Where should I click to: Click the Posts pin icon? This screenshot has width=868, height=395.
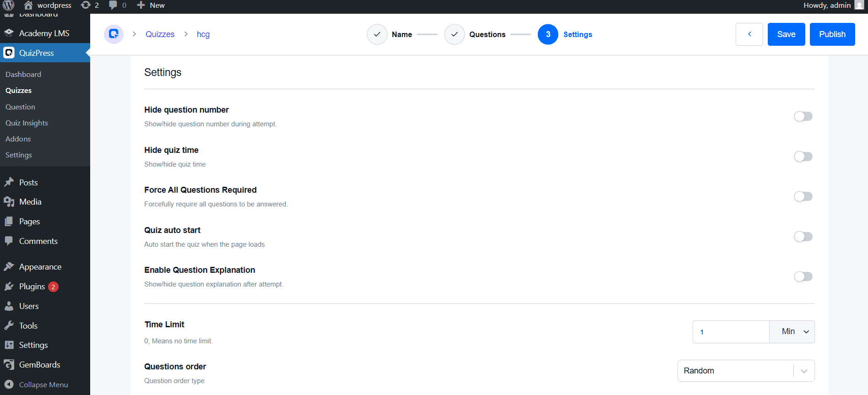click(x=9, y=182)
